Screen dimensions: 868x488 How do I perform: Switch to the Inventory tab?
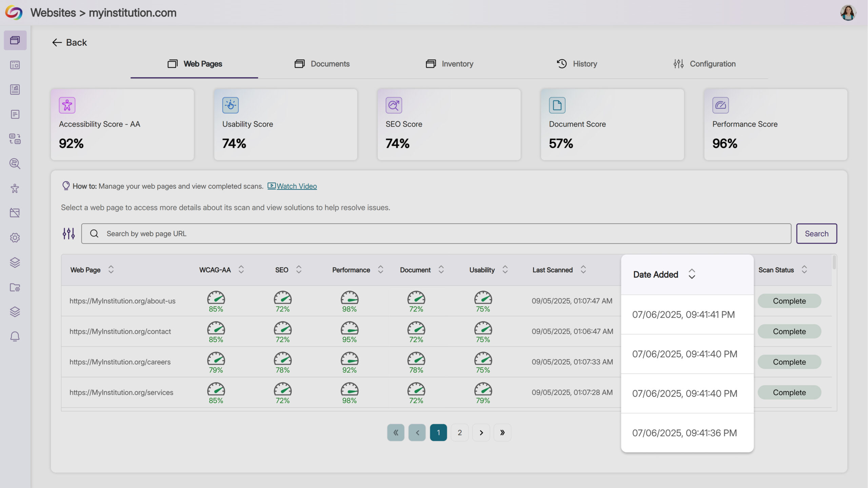click(449, 64)
